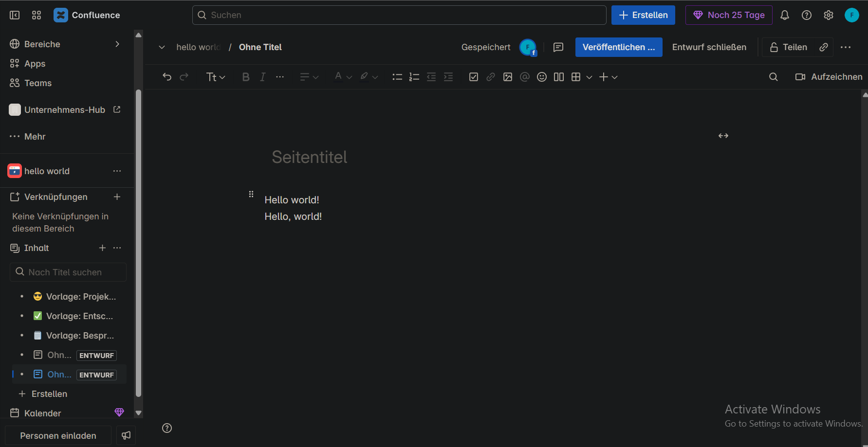
Task: Toggle bold formatting in the editor
Action: click(x=246, y=76)
